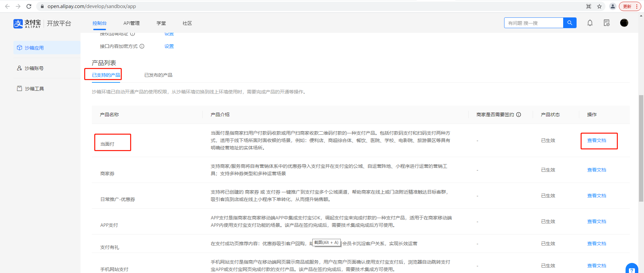The image size is (644, 273).
Task: Click the blue help bubble icon
Action: coord(632,269)
